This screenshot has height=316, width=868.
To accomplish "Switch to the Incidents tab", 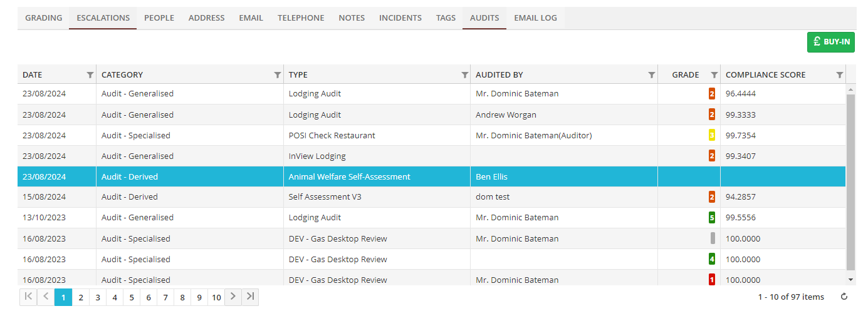I will coord(400,18).
